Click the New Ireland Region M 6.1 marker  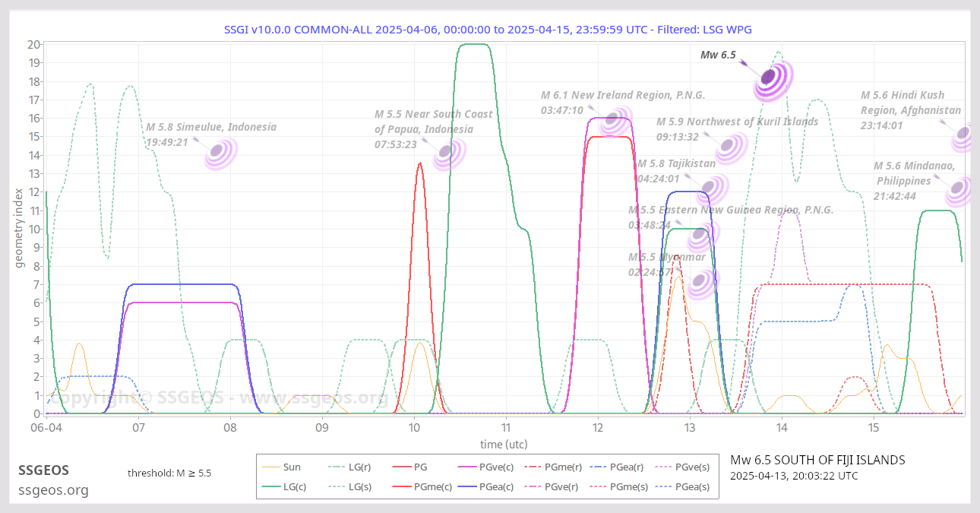pos(616,121)
